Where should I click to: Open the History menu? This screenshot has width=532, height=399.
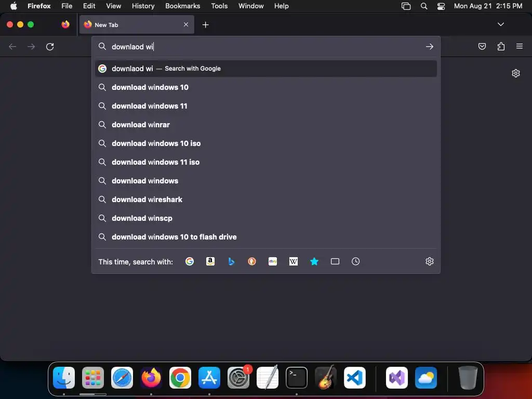143,6
